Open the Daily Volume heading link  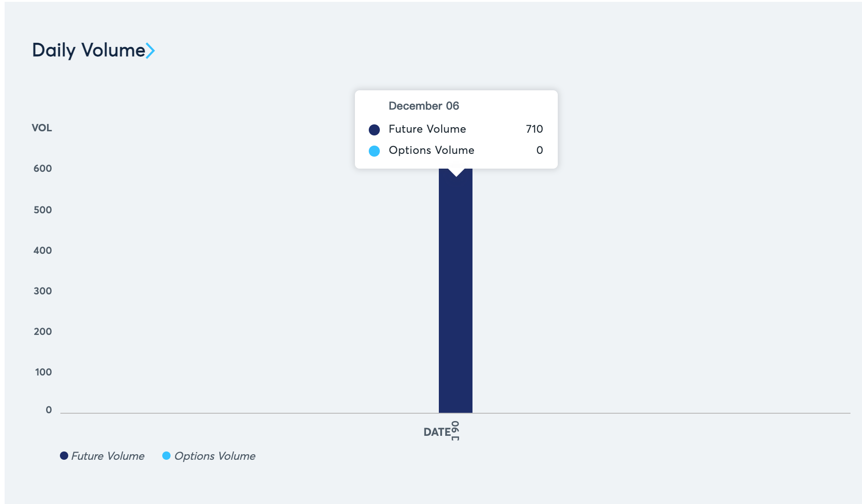tap(93, 50)
